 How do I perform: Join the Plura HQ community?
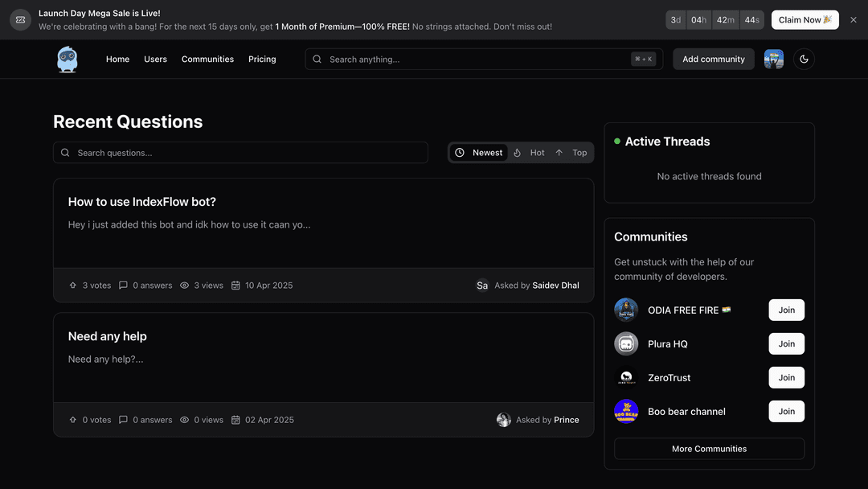pos(786,343)
